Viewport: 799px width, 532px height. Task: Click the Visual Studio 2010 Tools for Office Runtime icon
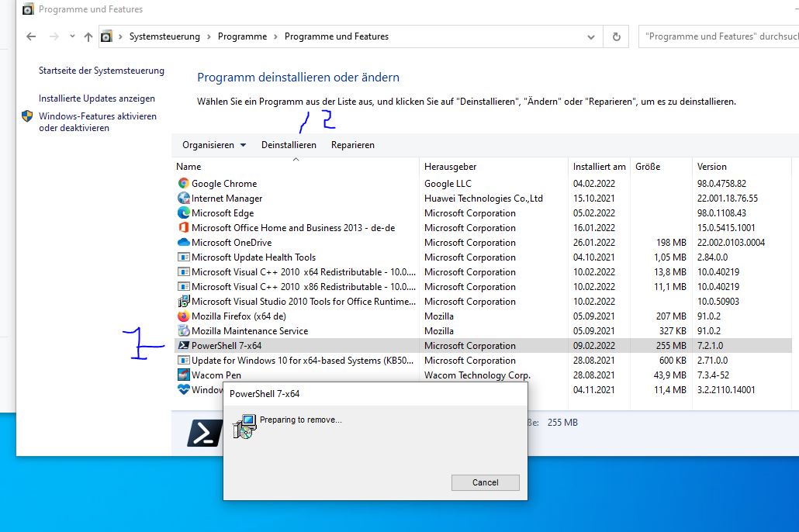(183, 302)
